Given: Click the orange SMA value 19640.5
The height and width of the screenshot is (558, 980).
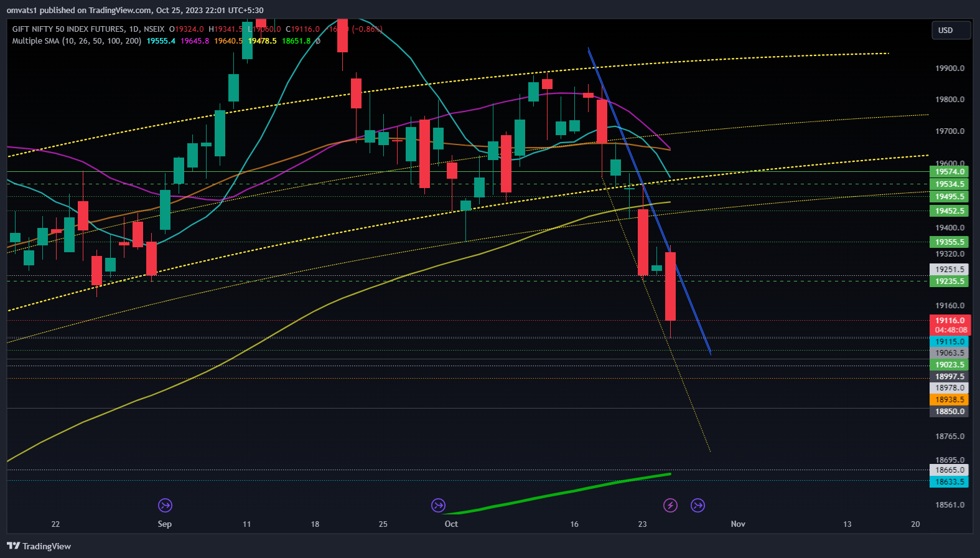Looking at the screenshot, I should [x=228, y=41].
